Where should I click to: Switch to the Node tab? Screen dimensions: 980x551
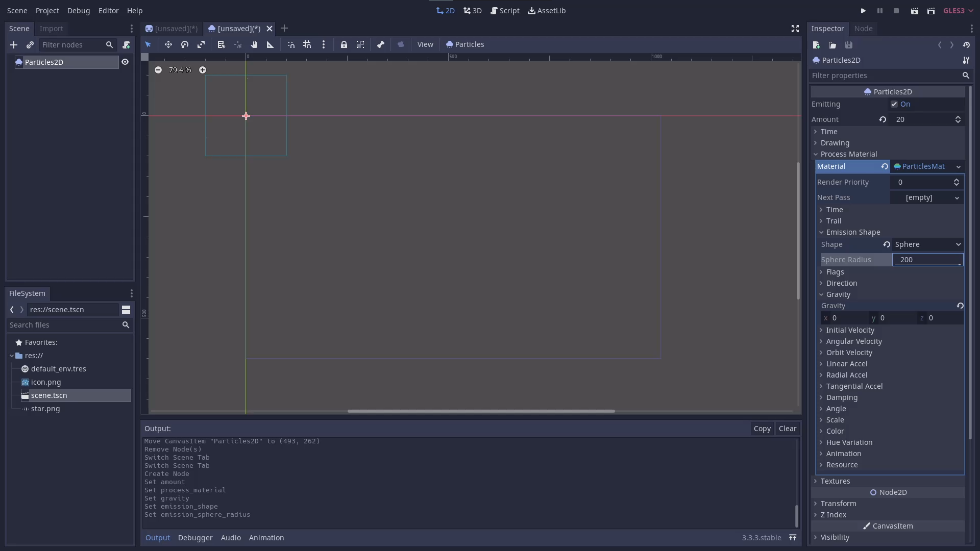click(x=864, y=29)
